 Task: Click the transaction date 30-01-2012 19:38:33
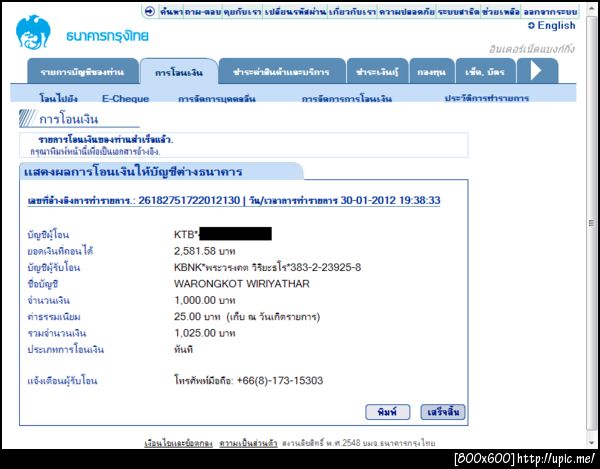click(390, 200)
